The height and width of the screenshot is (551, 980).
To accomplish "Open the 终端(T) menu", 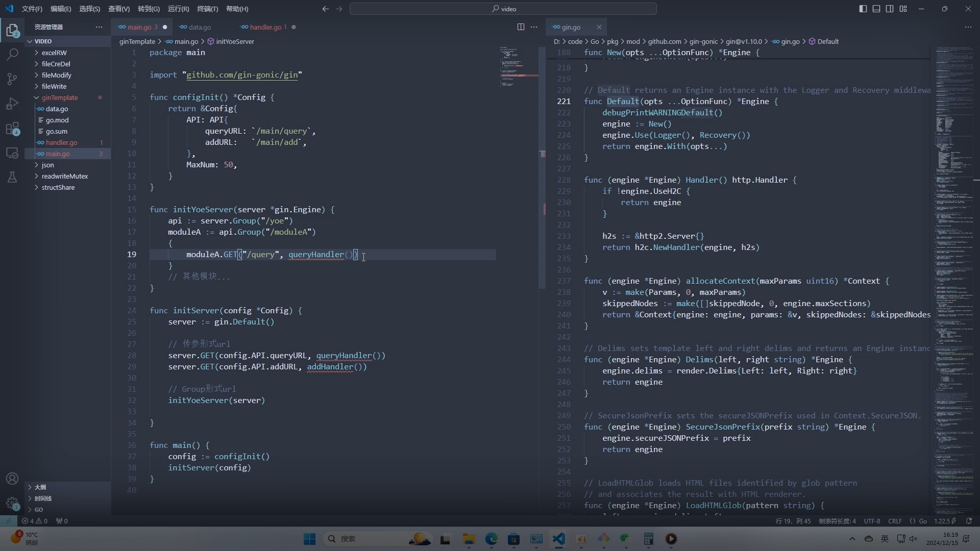I will tap(207, 9).
